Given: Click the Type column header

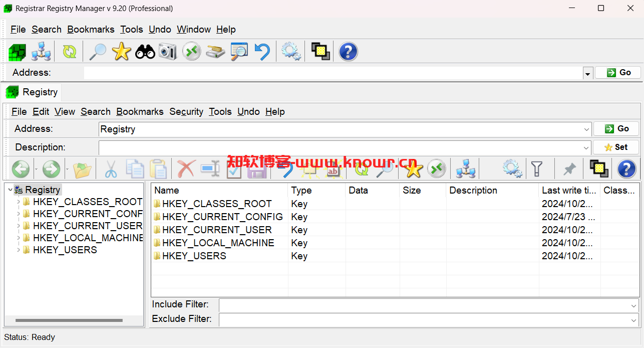Looking at the screenshot, I should (x=316, y=191).
